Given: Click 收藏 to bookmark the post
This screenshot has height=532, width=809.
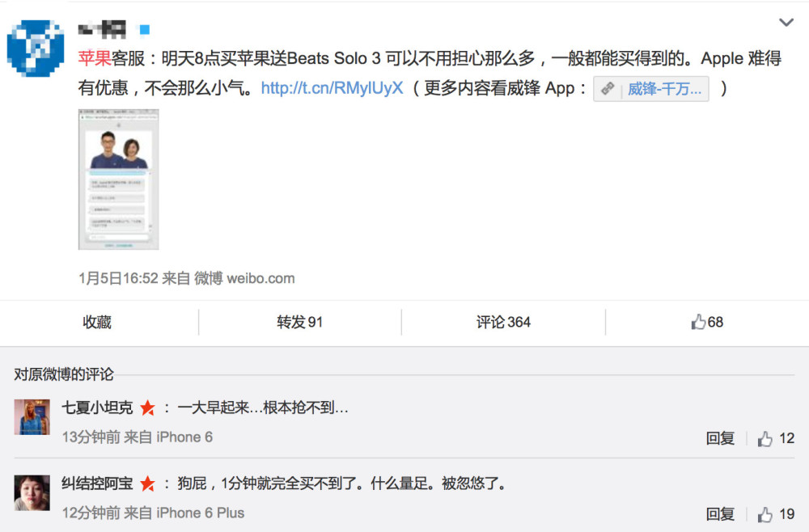Looking at the screenshot, I should coord(97,322).
